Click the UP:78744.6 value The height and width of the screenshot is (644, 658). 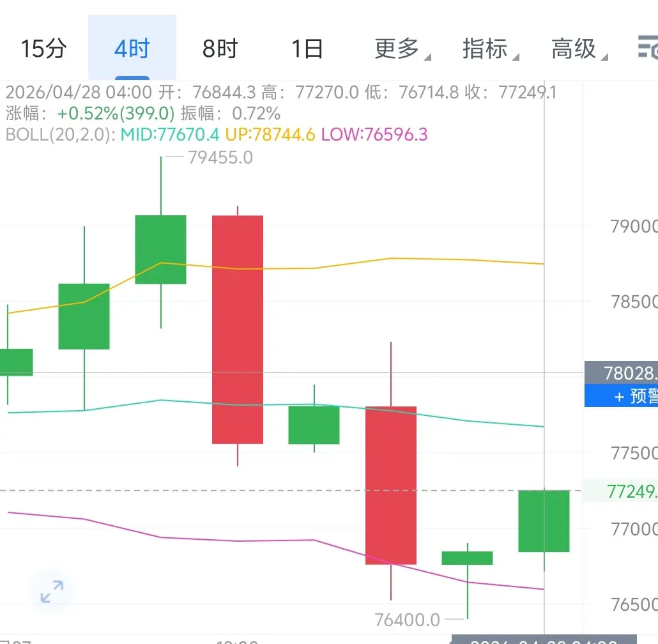(x=270, y=135)
